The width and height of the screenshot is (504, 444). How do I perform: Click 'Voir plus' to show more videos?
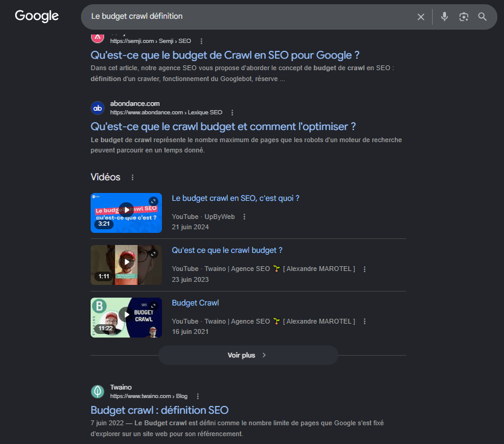click(x=248, y=355)
